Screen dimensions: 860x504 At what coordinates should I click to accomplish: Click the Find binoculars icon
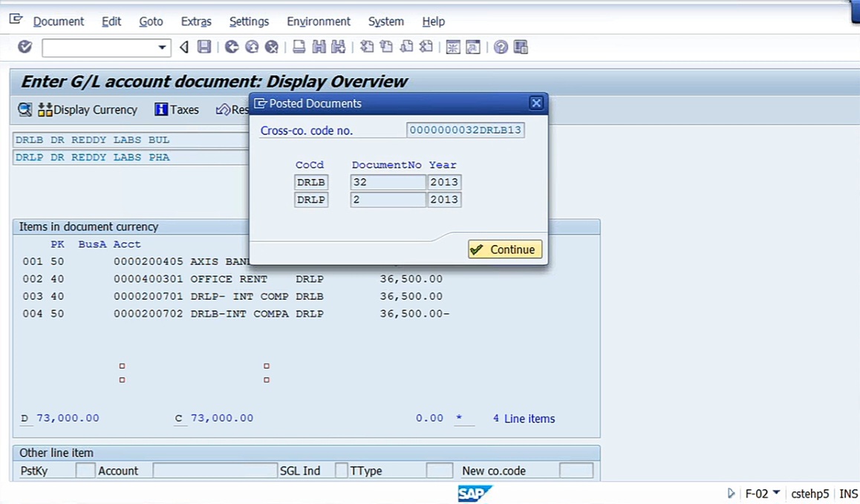(319, 48)
